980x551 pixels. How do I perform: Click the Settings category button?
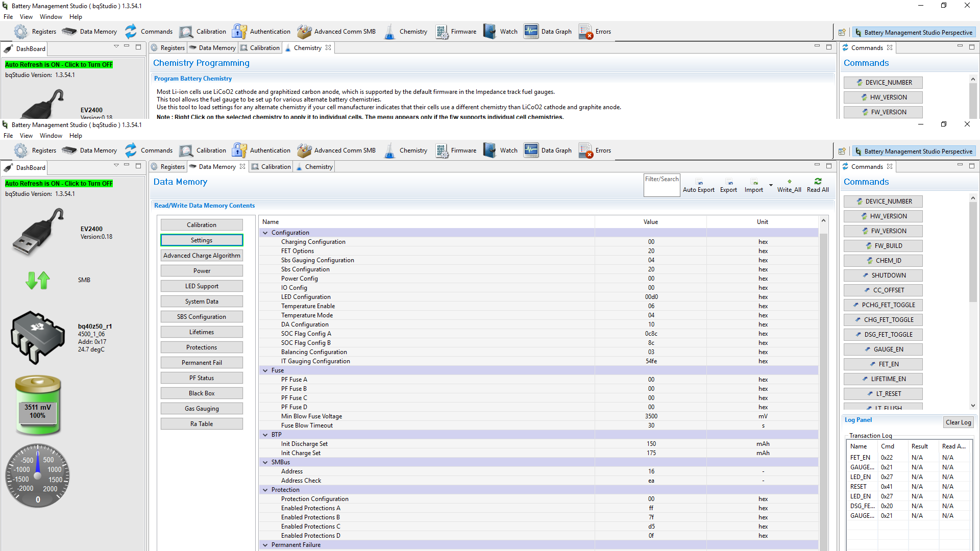[202, 240]
